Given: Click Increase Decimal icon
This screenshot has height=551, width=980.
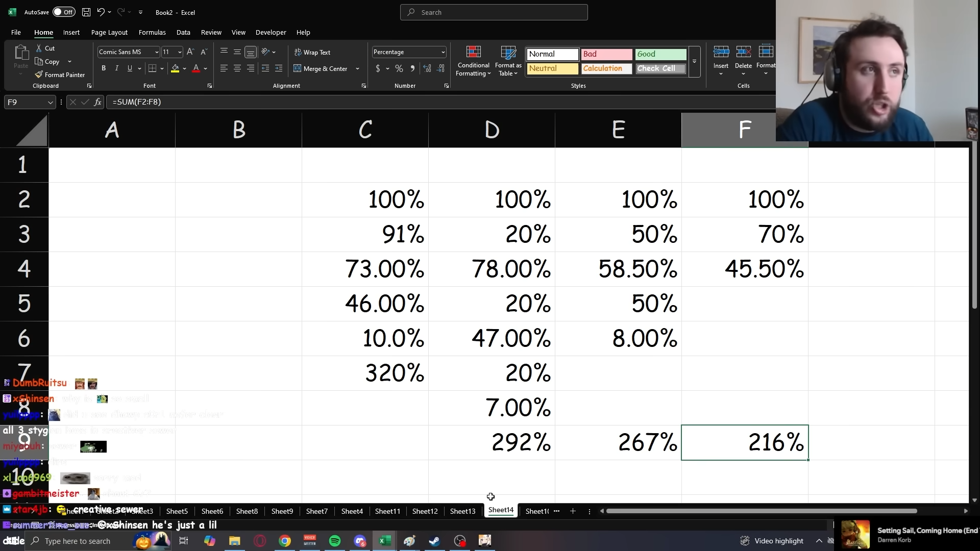Looking at the screenshot, I should pos(428,68).
